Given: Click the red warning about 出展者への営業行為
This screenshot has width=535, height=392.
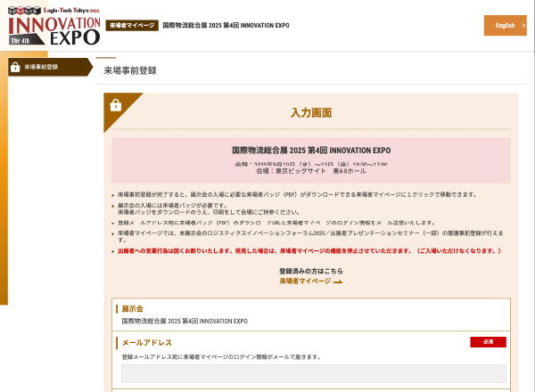Looking at the screenshot, I should click(x=309, y=251).
